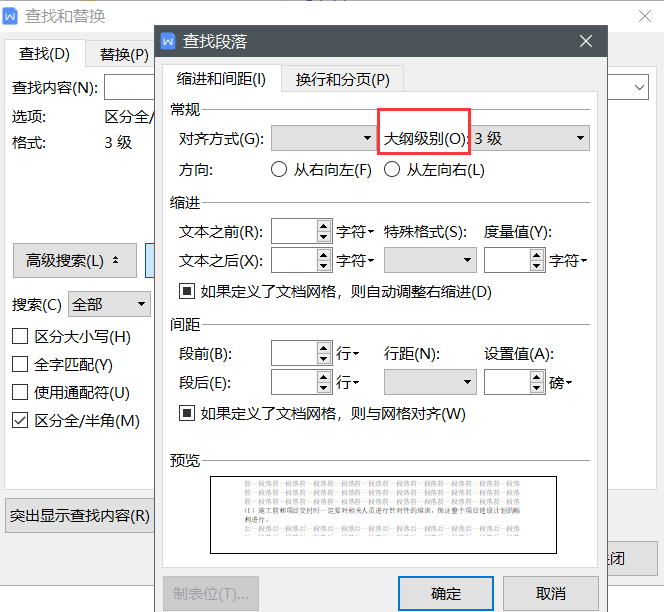Toggle auto-adjust right indent for document grid checkbox
664x612 pixels.
(x=187, y=292)
